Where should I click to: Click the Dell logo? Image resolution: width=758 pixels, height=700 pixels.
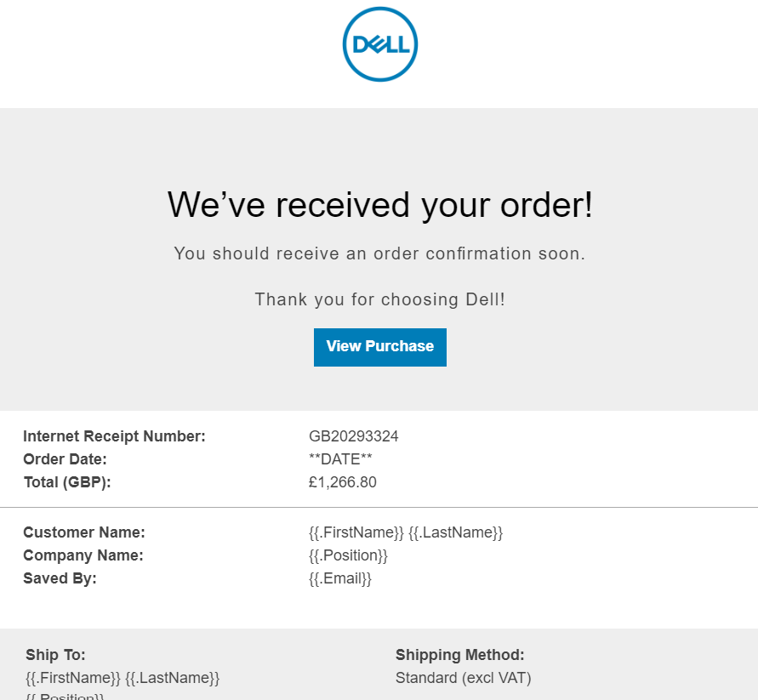(x=380, y=44)
